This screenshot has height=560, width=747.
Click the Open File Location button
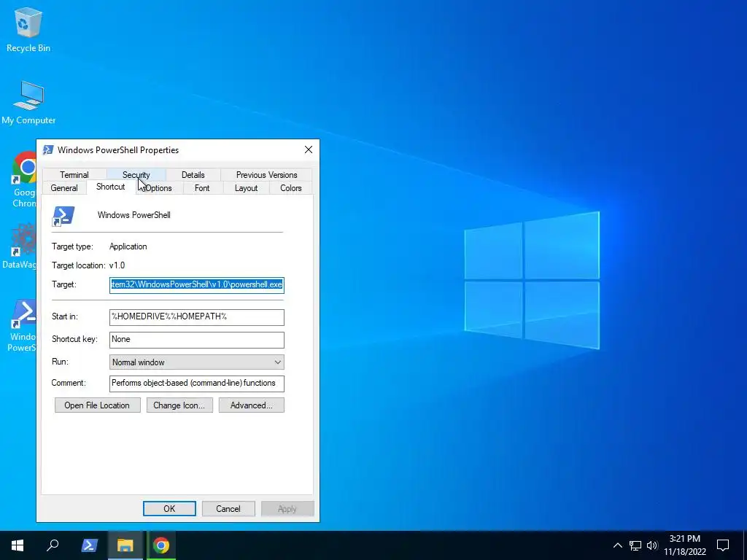(x=97, y=405)
